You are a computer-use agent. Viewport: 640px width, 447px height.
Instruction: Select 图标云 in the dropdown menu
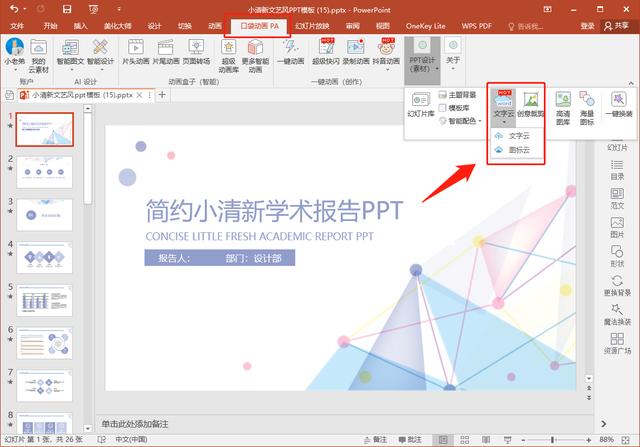(x=518, y=150)
